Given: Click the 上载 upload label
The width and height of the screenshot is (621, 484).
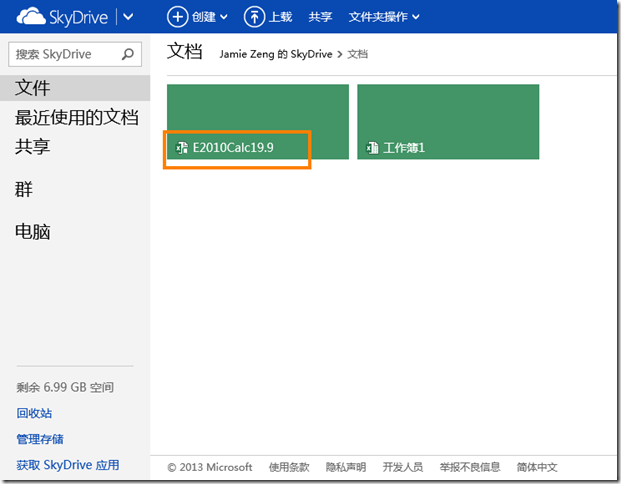Looking at the screenshot, I should (x=280, y=17).
